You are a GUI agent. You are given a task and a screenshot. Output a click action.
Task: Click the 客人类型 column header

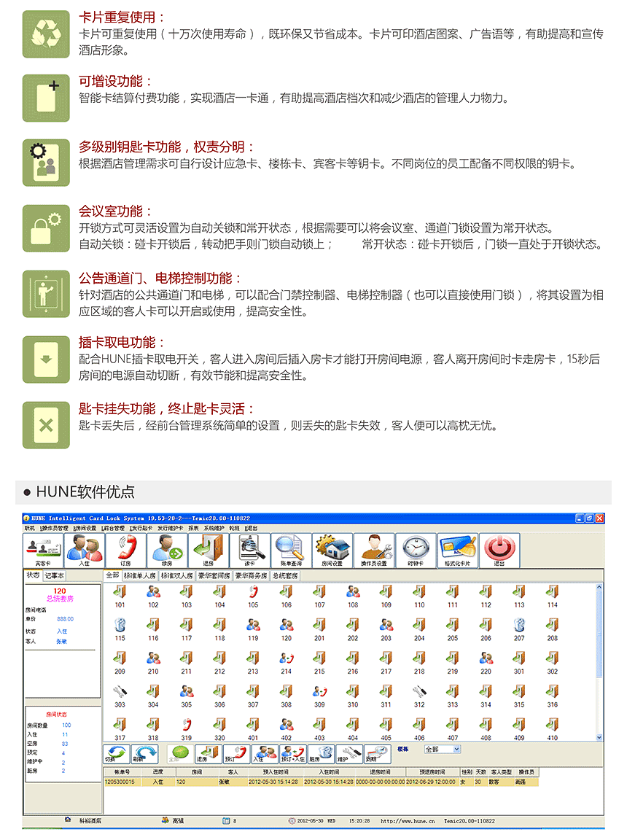(501, 772)
